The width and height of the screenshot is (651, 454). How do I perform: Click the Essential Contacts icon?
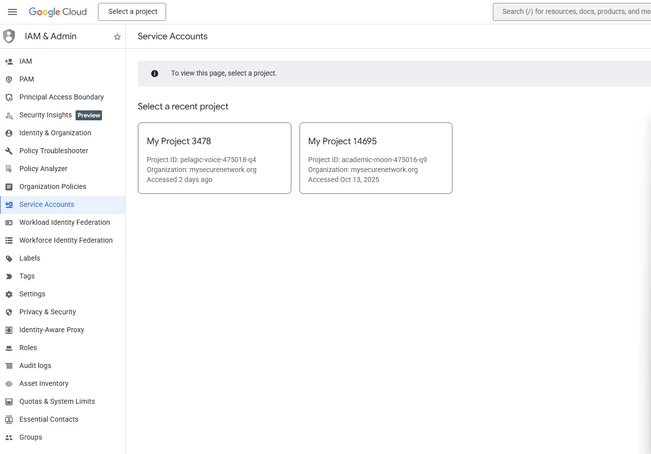pos(9,420)
